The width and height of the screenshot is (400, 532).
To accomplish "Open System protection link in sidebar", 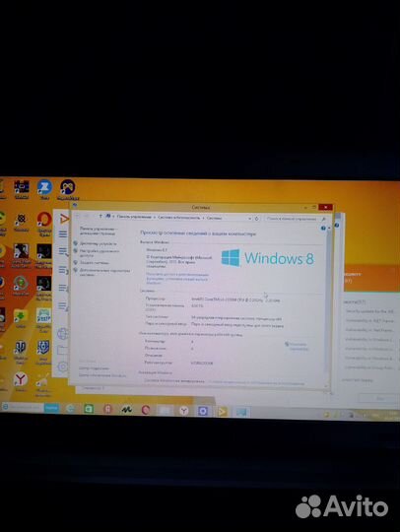I will pyautogui.click(x=95, y=262).
